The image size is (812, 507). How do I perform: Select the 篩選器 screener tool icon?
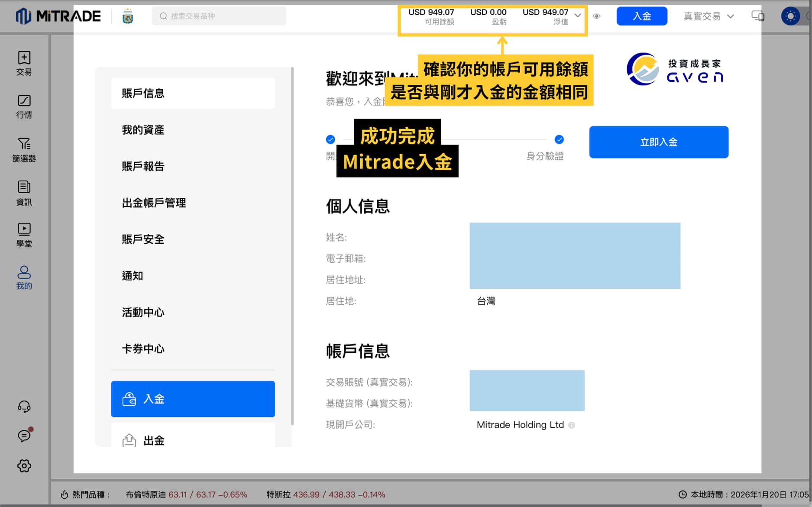pos(24,149)
